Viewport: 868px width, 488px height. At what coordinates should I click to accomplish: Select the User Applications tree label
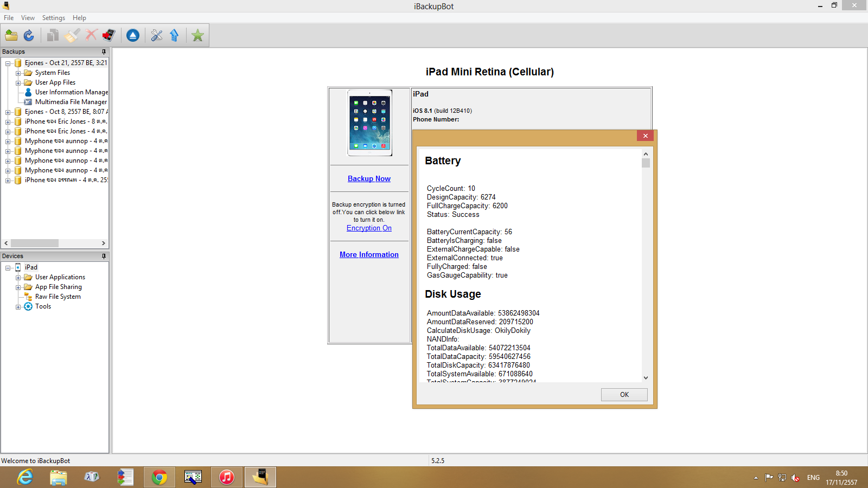click(60, 277)
